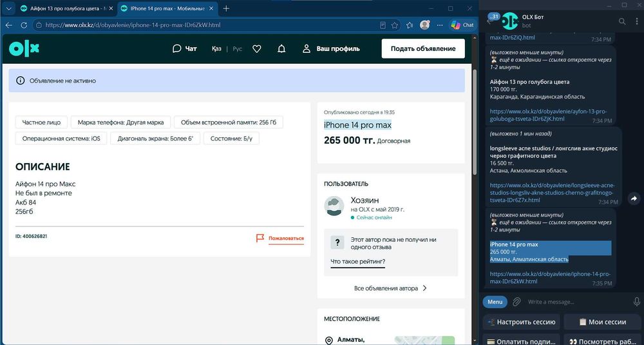Viewport: 644px width, 345px height.
Task: Click location pin icon near Алматы
Action: click(328, 340)
